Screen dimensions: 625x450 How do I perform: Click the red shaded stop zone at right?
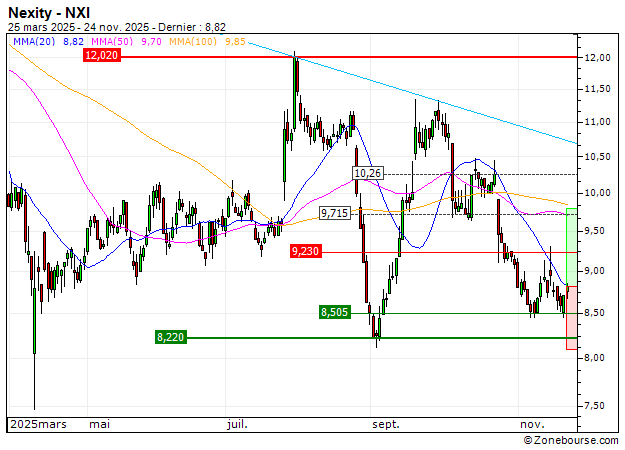tap(571, 318)
